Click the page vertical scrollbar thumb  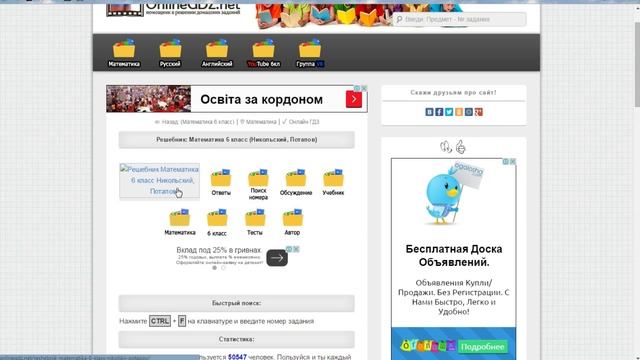click(x=637, y=65)
